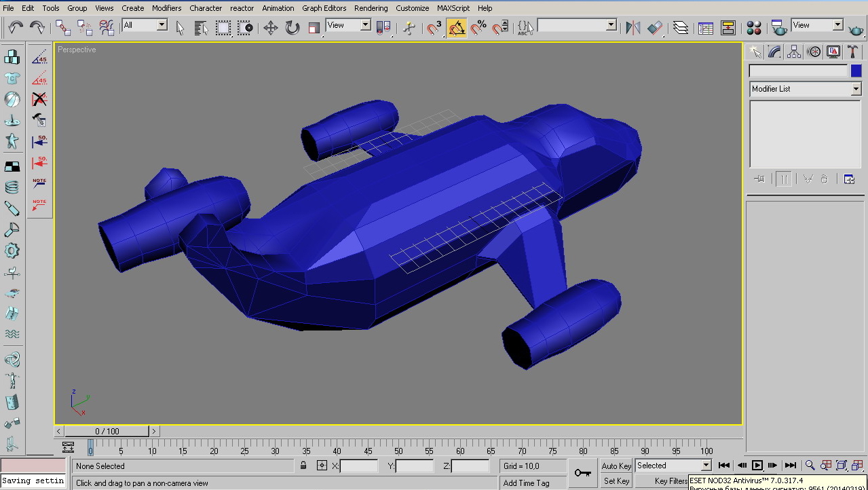Screen dimensions: 868x490
Task: Open the Material Editor spheres icon
Action: click(754, 27)
